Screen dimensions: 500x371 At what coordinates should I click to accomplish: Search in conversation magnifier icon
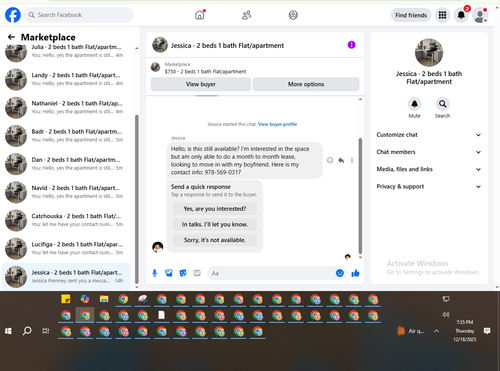point(442,104)
